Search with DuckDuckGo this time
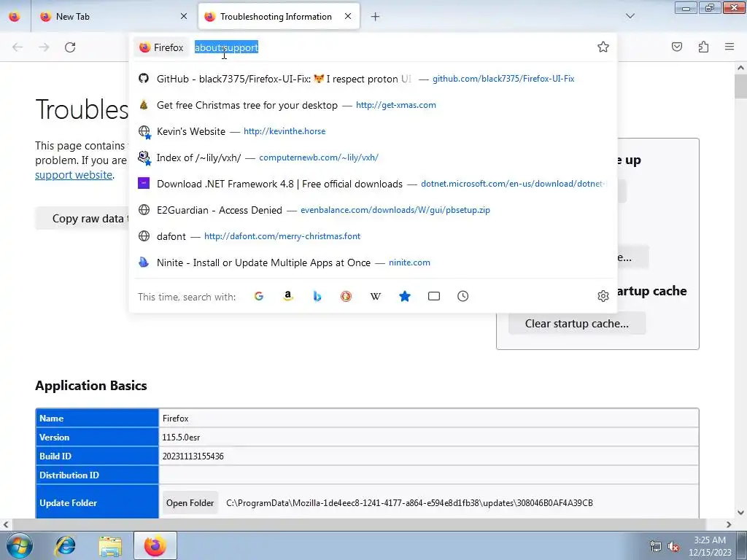Image resolution: width=747 pixels, height=560 pixels. tap(347, 296)
